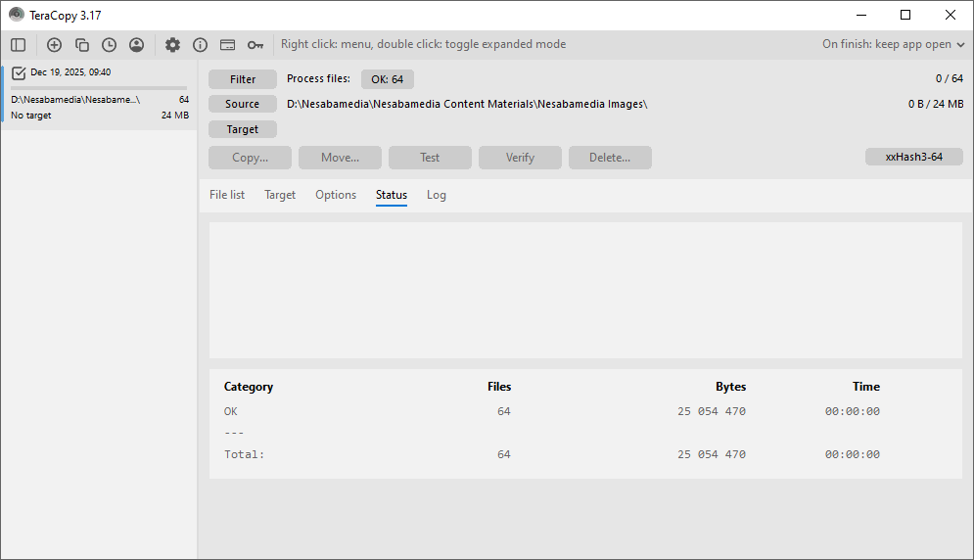Click the user profile icon

click(136, 45)
